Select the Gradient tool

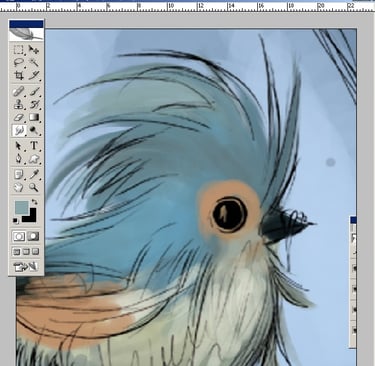pos(34,117)
